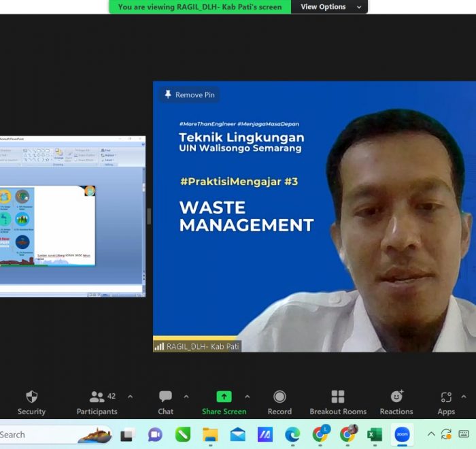The image size is (476, 449).
Task: Expand the Share Screen options caret
Action: pos(247,397)
